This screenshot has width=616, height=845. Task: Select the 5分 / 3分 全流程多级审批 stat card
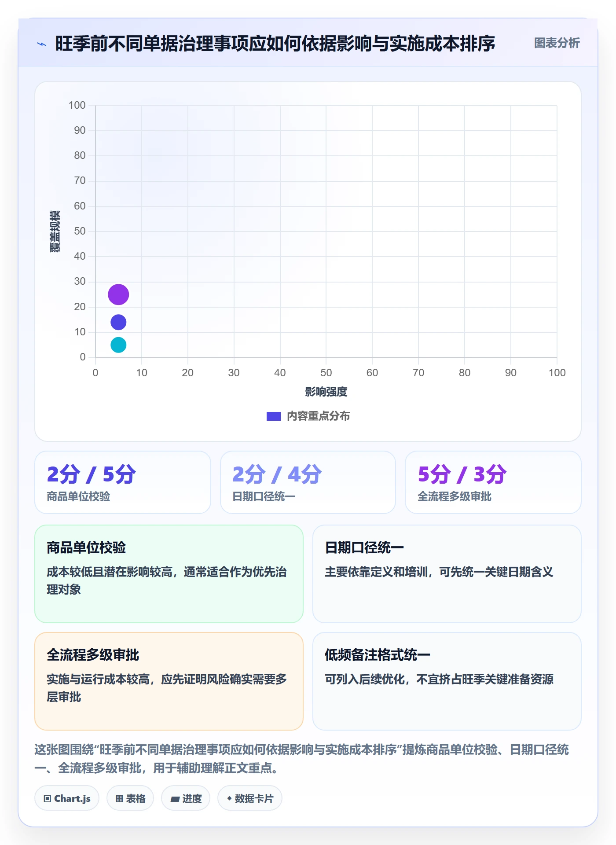[x=493, y=482]
